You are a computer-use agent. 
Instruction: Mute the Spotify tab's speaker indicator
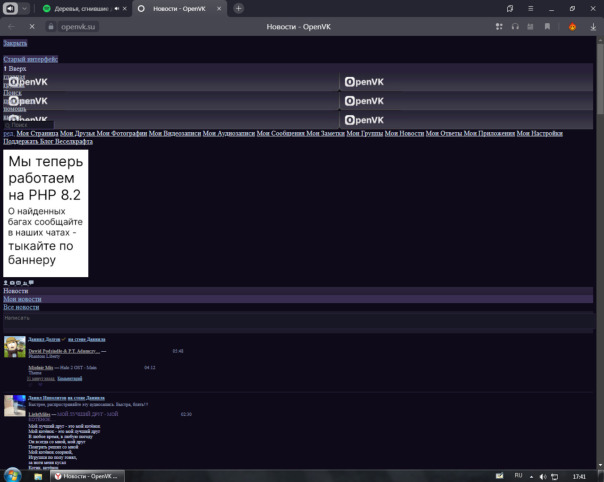coord(116,8)
